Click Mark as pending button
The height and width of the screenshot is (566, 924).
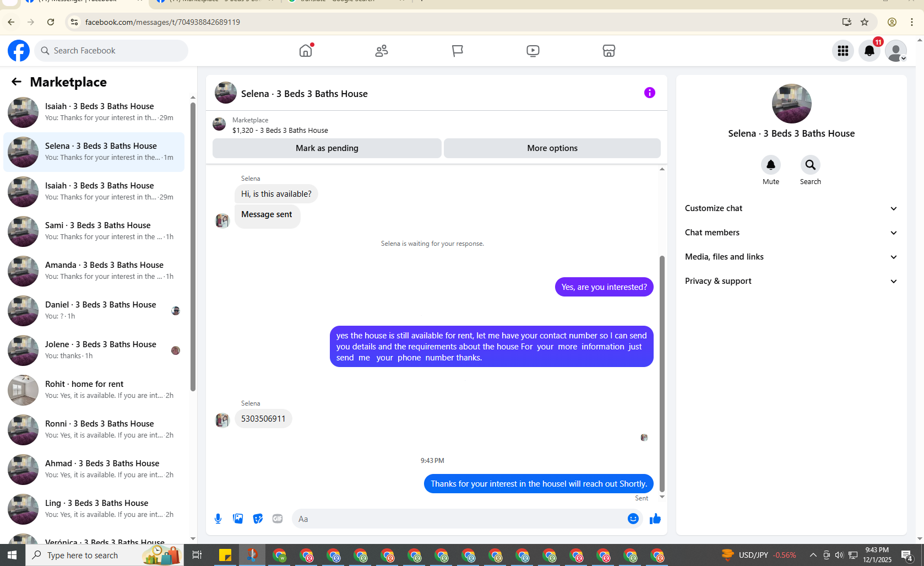coord(327,148)
